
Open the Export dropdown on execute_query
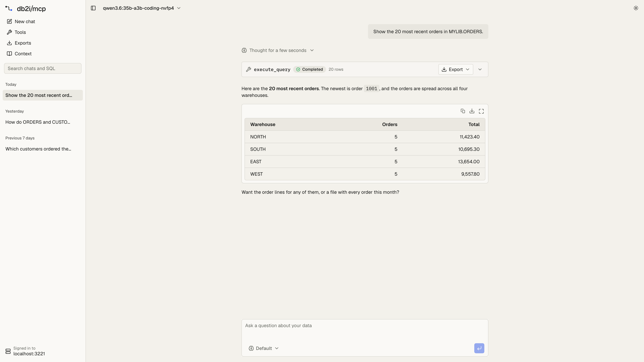(455, 69)
